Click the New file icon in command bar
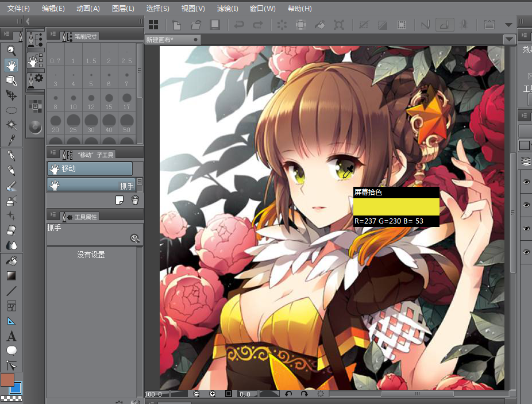Screen dimensions: 532x404 click(178, 25)
